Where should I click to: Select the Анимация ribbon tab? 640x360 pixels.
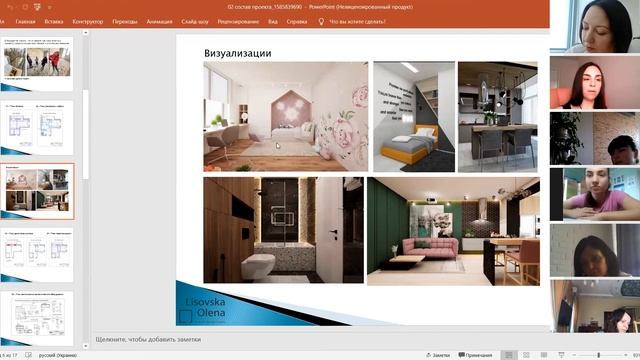[160, 22]
